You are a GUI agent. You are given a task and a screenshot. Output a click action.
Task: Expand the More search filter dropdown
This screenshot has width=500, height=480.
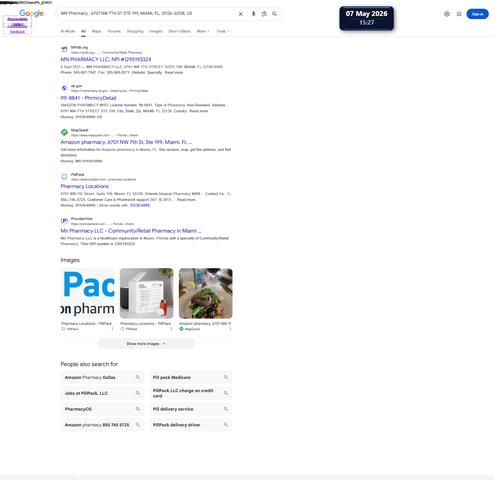point(203,31)
